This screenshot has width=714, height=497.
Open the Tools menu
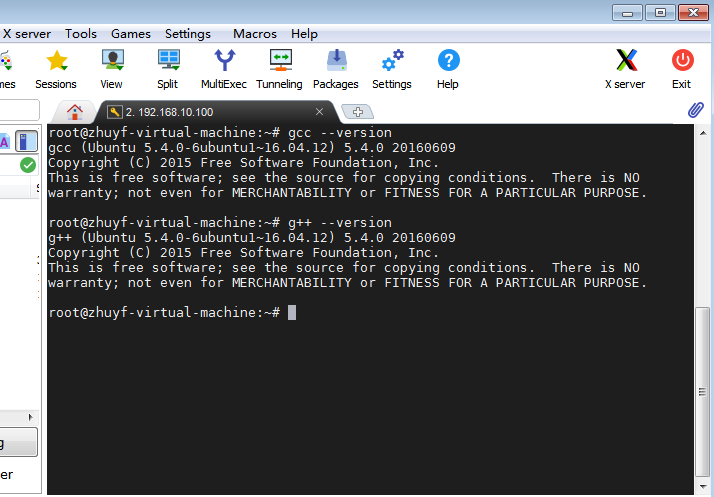(x=81, y=34)
